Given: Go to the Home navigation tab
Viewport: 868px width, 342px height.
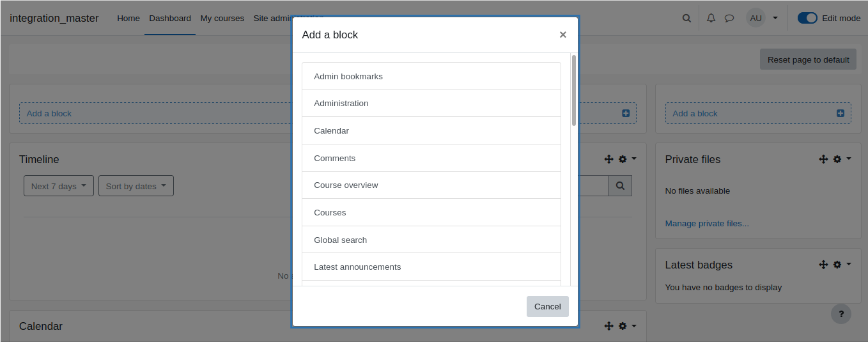Looking at the screenshot, I should (x=128, y=18).
